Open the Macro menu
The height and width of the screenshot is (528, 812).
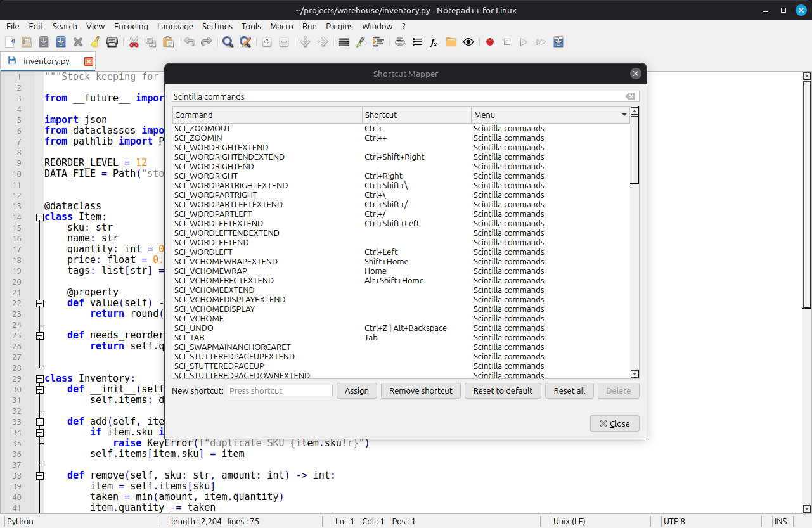coord(281,26)
